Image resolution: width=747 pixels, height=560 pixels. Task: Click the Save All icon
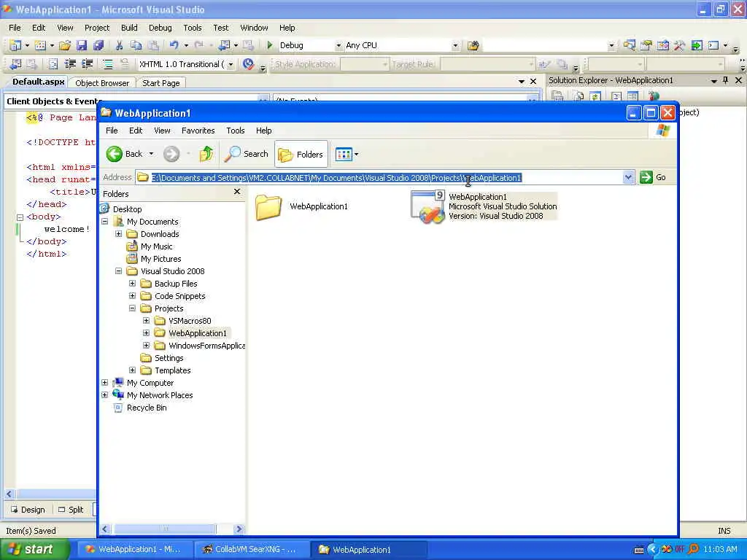click(x=98, y=45)
